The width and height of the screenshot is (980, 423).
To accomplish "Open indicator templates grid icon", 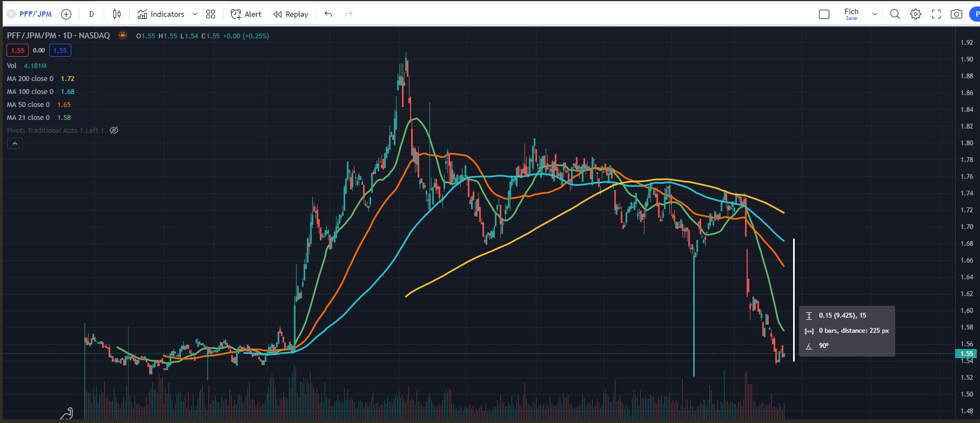I will (211, 14).
